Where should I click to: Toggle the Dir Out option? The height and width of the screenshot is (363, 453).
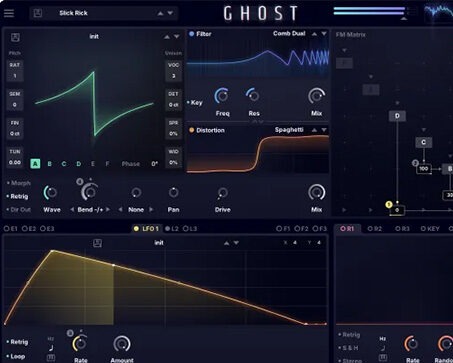click(x=19, y=210)
